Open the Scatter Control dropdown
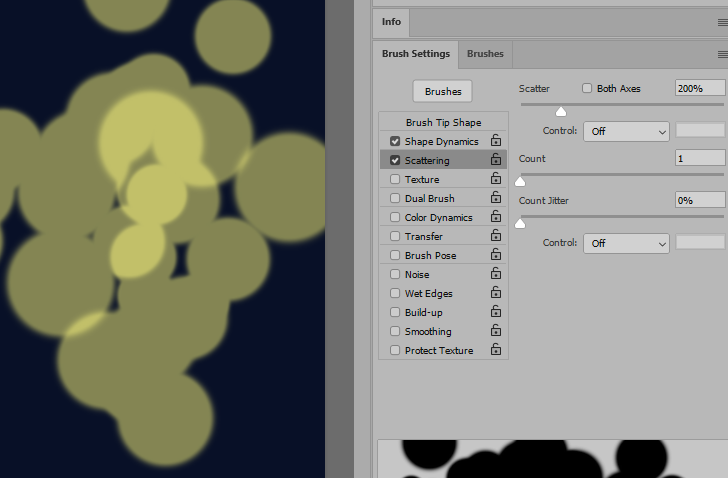This screenshot has width=728, height=478. pos(626,132)
